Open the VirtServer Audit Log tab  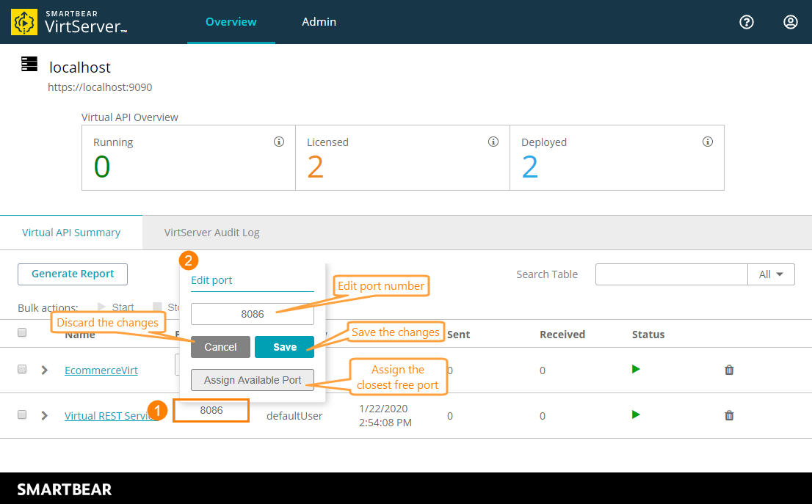211,232
